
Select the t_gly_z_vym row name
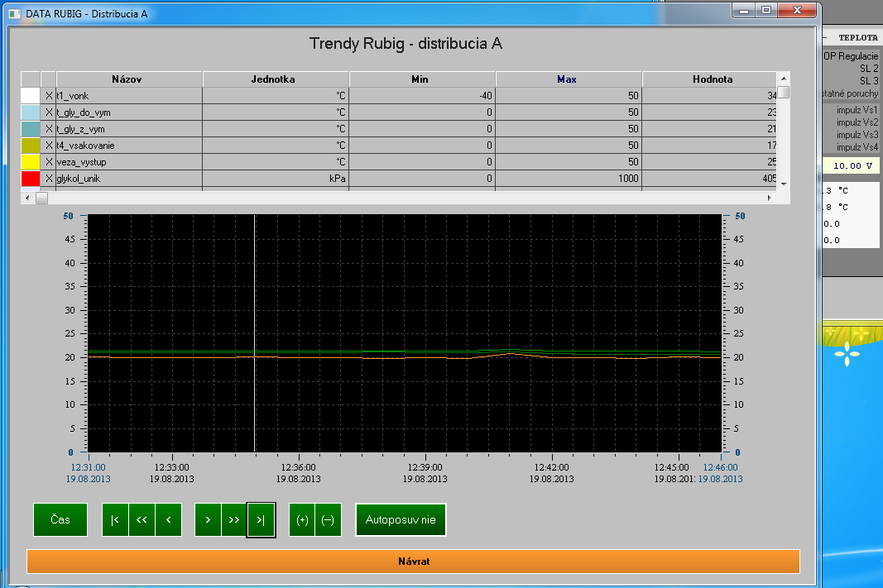tap(80, 129)
